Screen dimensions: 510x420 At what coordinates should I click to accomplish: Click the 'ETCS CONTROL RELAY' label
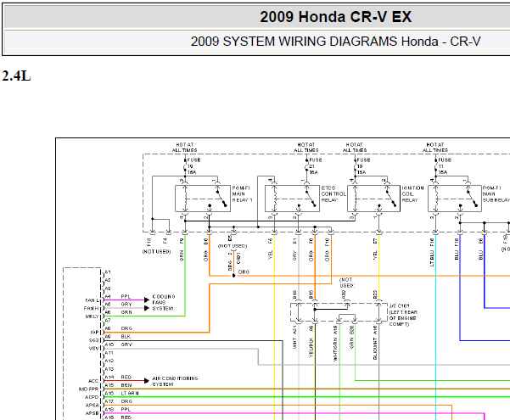[x=333, y=194]
